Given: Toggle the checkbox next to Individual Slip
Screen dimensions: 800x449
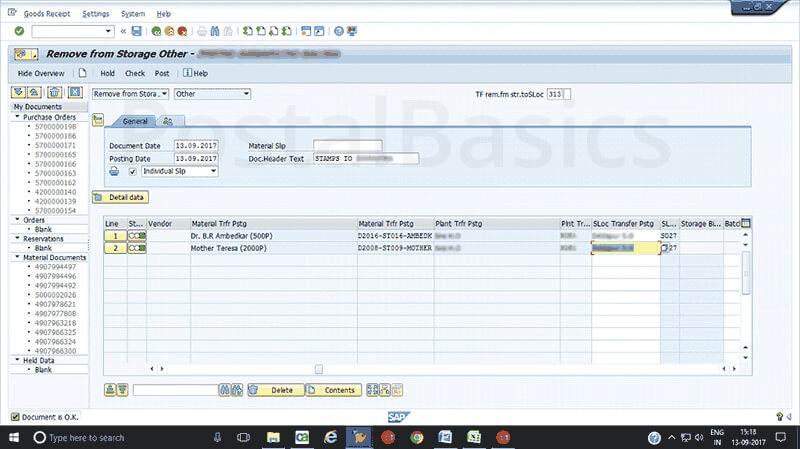Looking at the screenshot, I should pos(133,171).
